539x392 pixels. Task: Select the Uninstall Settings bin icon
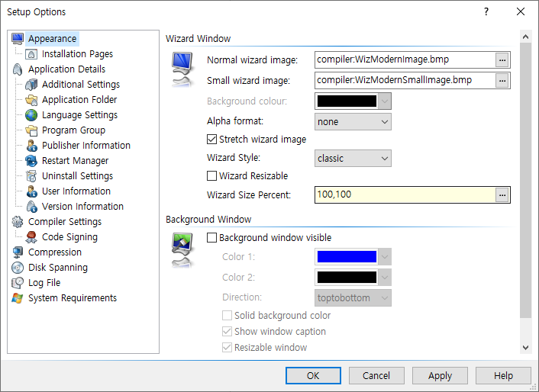click(31, 175)
